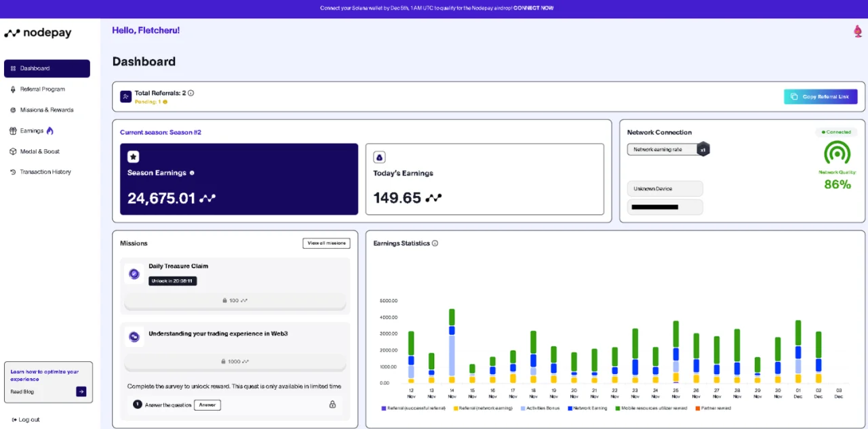Click the Today's Earnings 149.65 value
This screenshot has height=429, width=868.
[x=397, y=198]
